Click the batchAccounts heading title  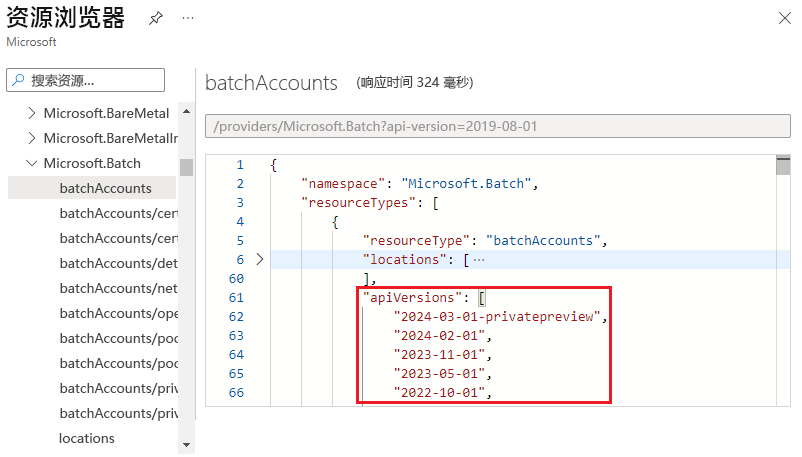point(271,83)
